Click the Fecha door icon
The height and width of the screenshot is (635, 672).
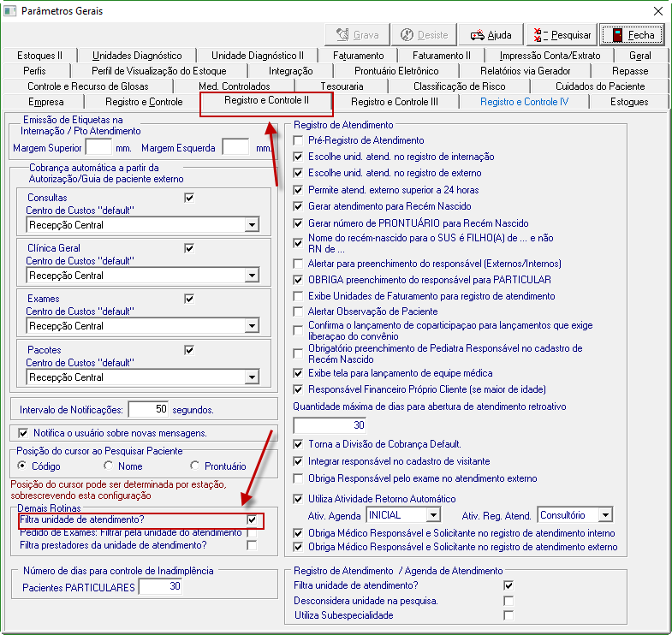[617, 35]
